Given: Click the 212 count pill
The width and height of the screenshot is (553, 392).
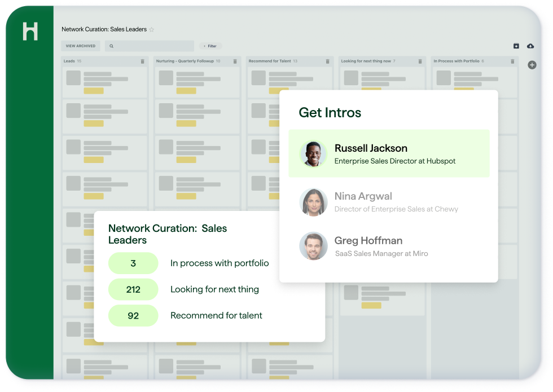Looking at the screenshot, I should pos(133,289).
